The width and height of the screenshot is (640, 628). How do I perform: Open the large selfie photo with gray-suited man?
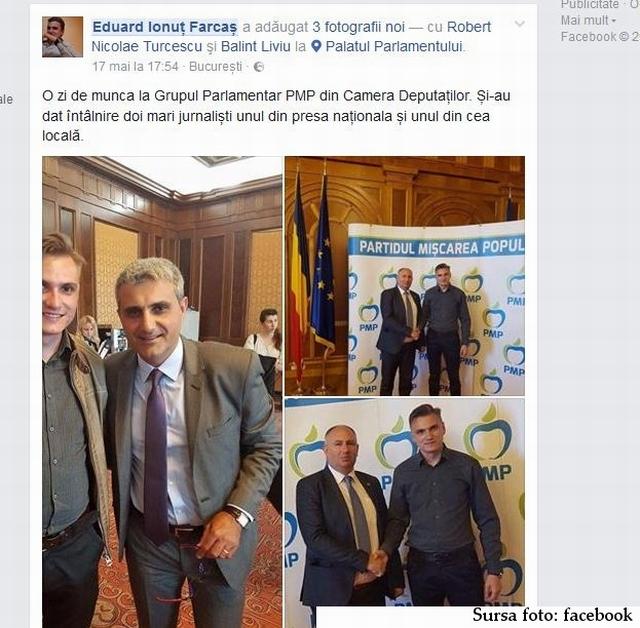pos(162,392)
